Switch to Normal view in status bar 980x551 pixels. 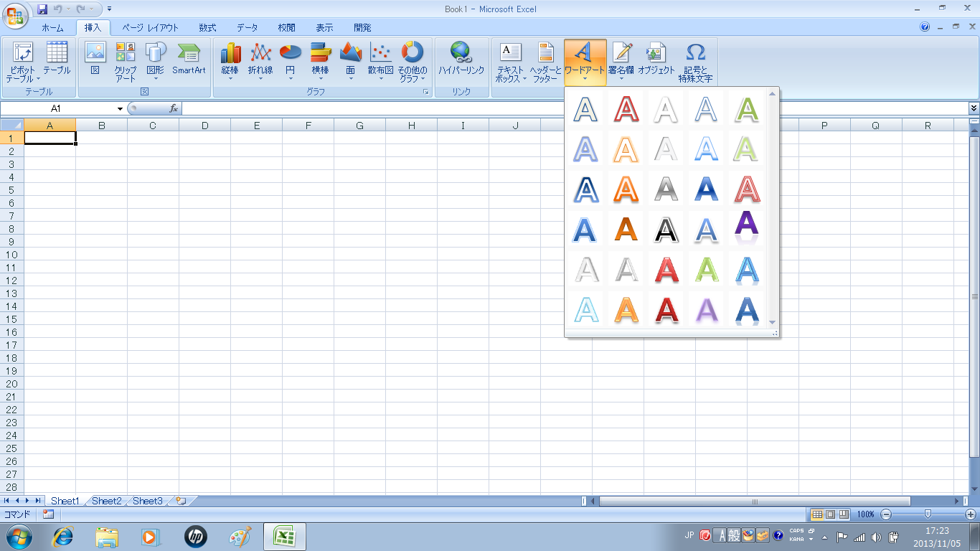(816, 514)
